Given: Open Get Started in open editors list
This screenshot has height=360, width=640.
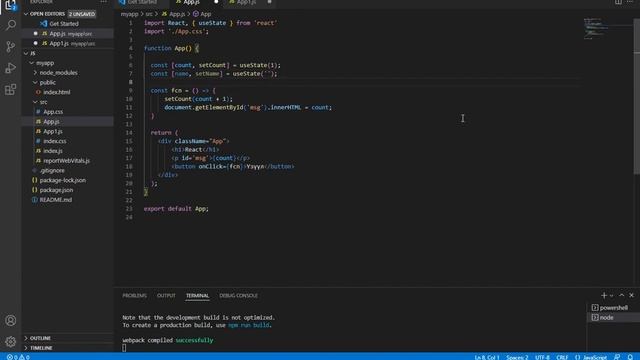Looking at the screenshot, I should (64, 24).
